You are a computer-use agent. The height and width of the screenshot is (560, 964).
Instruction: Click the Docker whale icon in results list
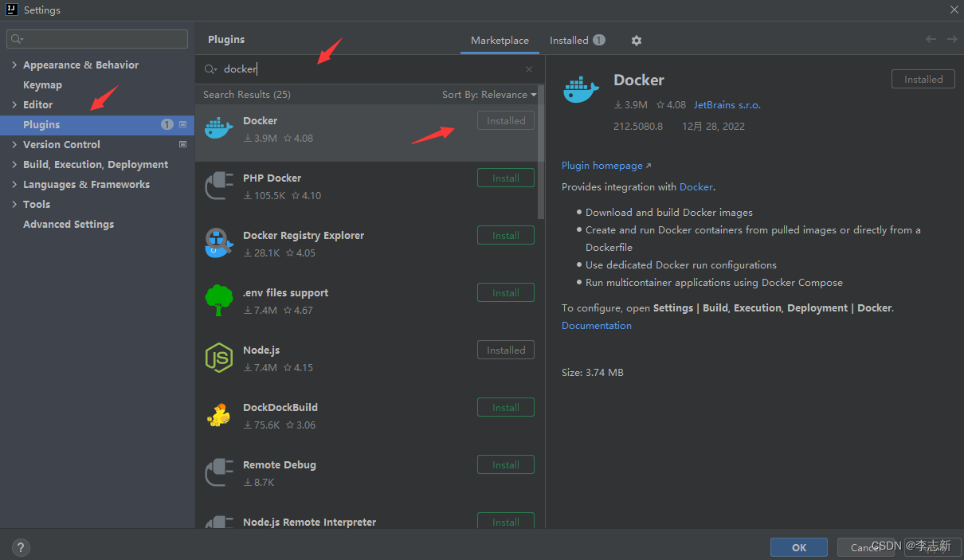point(219,127)
